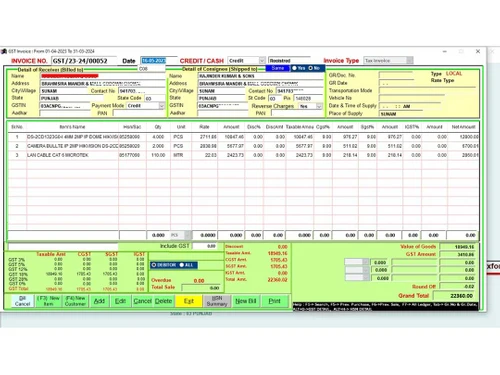Click the Invoice No. field

click(x=84, y=61)
